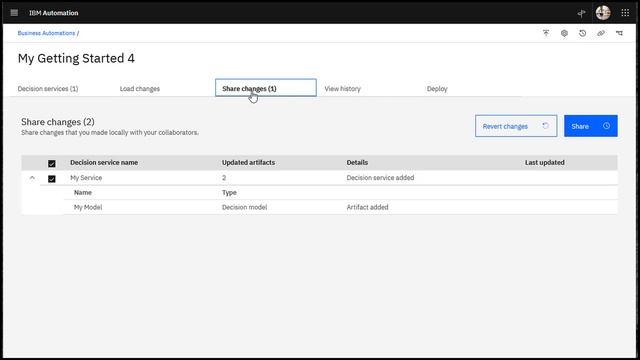Click the history clock toolbar icon
The height and width of the screenshot is (360, 640).
point(582,33)
